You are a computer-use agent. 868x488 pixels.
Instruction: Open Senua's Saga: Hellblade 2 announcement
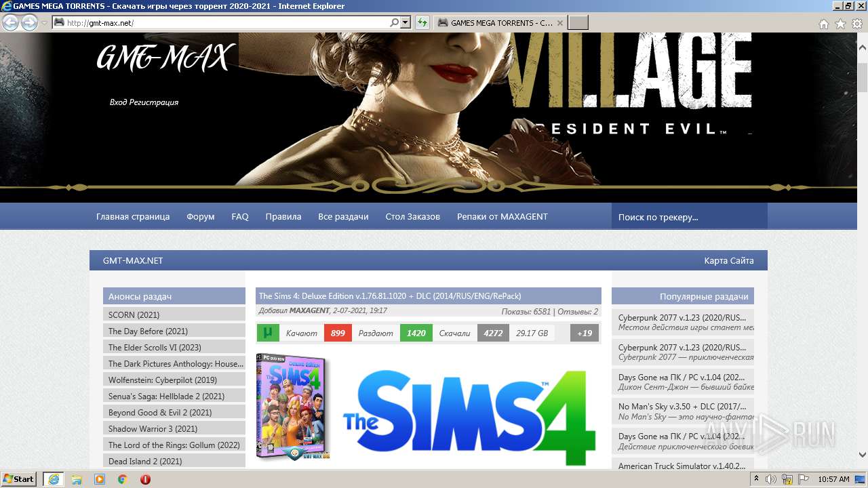174,396
